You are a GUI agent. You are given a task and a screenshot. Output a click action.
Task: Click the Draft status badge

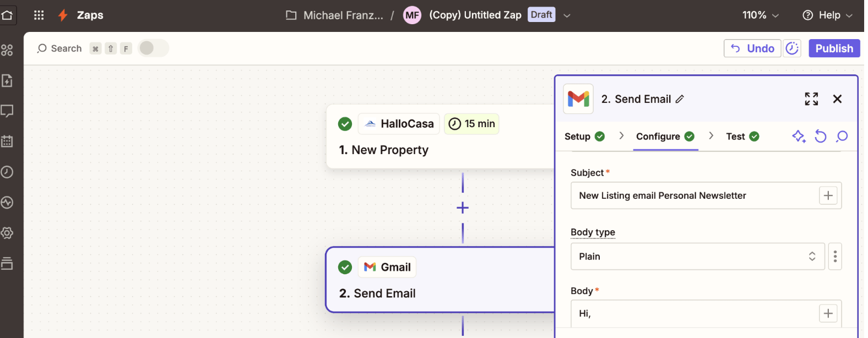541,15
